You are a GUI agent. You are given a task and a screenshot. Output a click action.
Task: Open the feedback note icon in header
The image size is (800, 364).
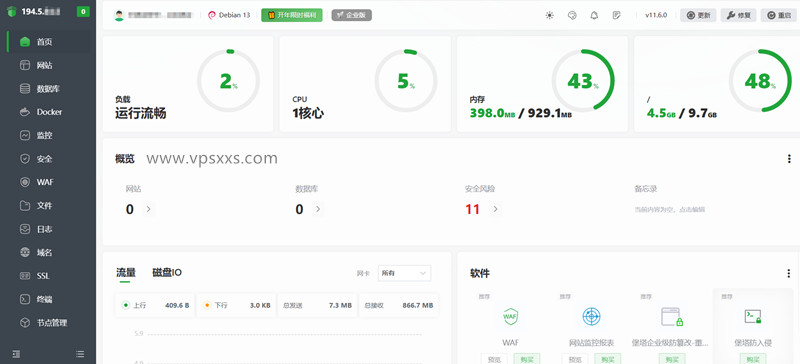coord(616,15)
